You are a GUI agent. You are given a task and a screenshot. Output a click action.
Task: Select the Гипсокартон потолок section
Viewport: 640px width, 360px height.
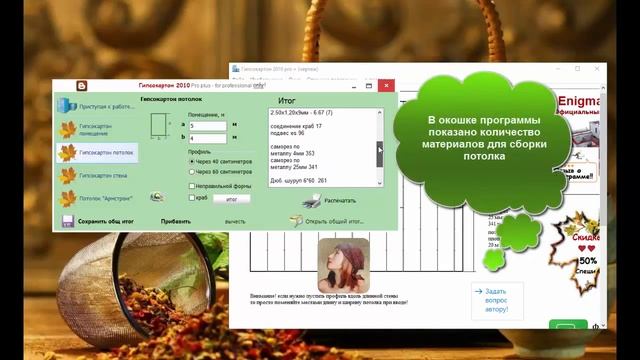pyautogui.click(x=97, y=153)
